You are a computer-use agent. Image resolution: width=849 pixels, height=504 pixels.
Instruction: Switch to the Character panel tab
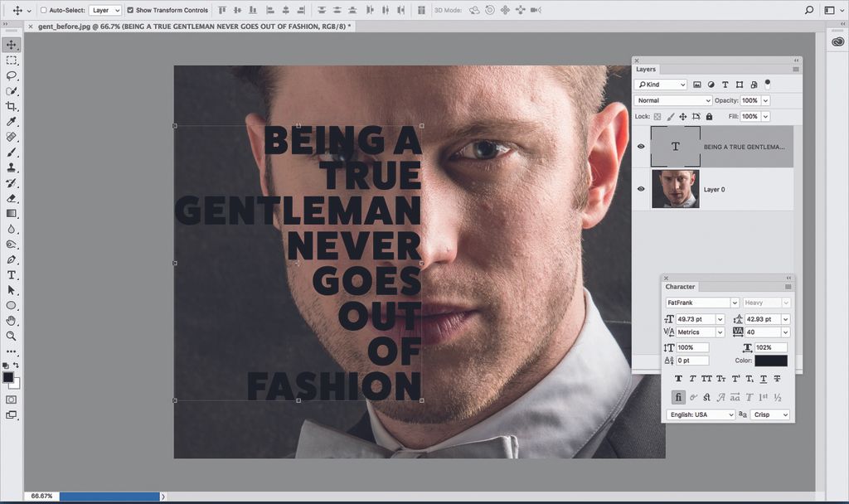pyautogui.click(x=680, y=286)
